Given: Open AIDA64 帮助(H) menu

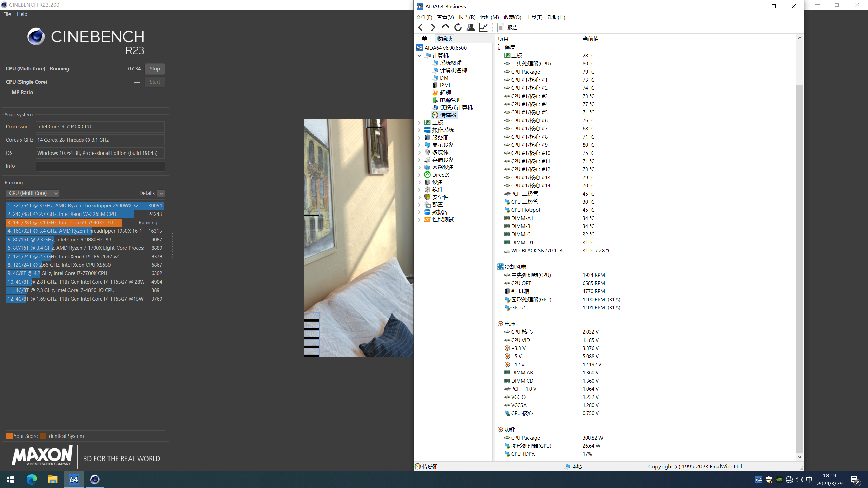Looking at the screenshot, I should 556,17.
